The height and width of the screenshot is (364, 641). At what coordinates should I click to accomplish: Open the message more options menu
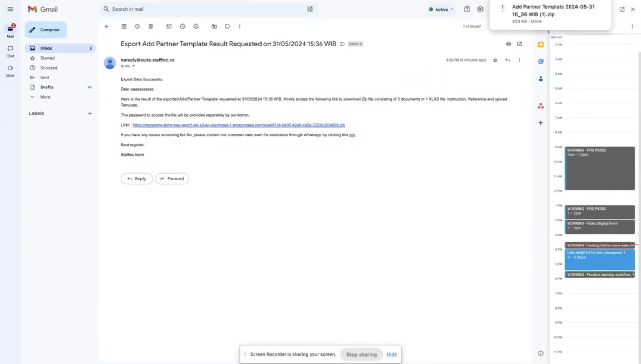pyautogui.click(x=520, y=60)
